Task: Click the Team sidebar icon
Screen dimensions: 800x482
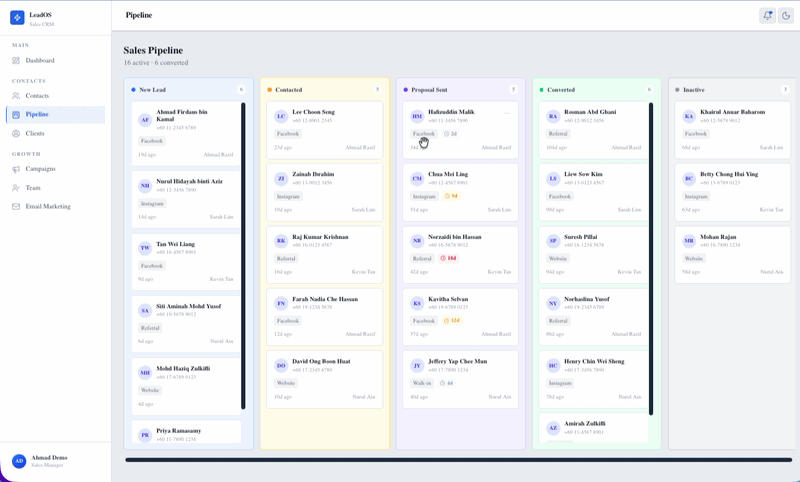Action: (x=16, y=188)
